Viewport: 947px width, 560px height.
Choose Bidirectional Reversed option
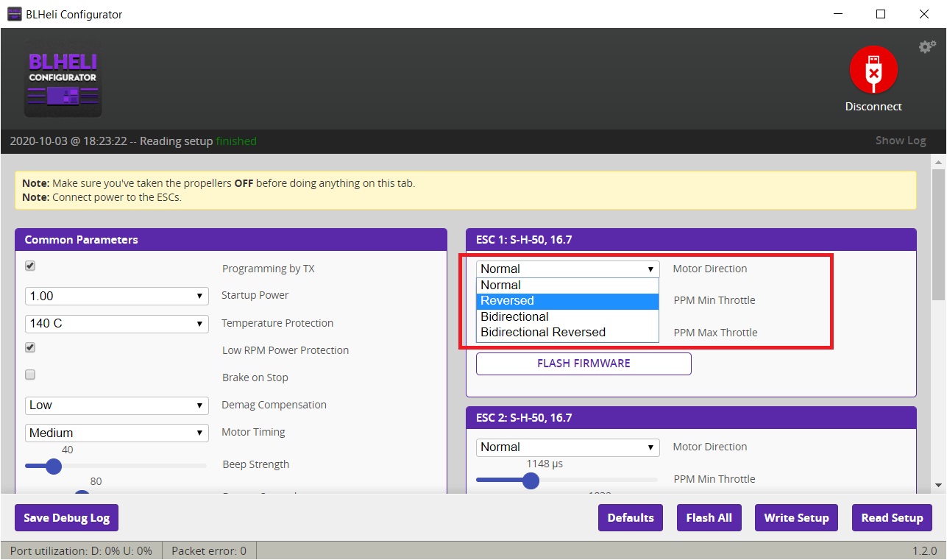(567, 333)
